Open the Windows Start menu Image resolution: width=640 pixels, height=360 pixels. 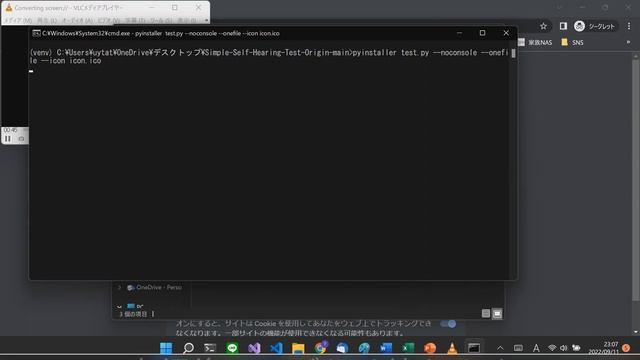(x=166, y=348)
